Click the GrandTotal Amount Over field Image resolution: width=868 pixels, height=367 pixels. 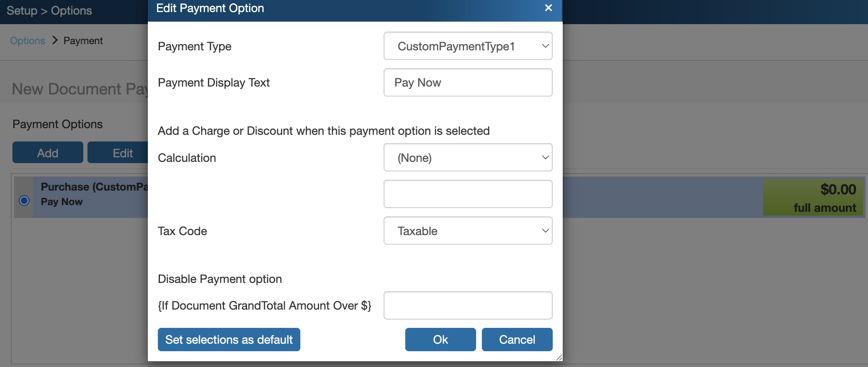[x=468, y=305]
